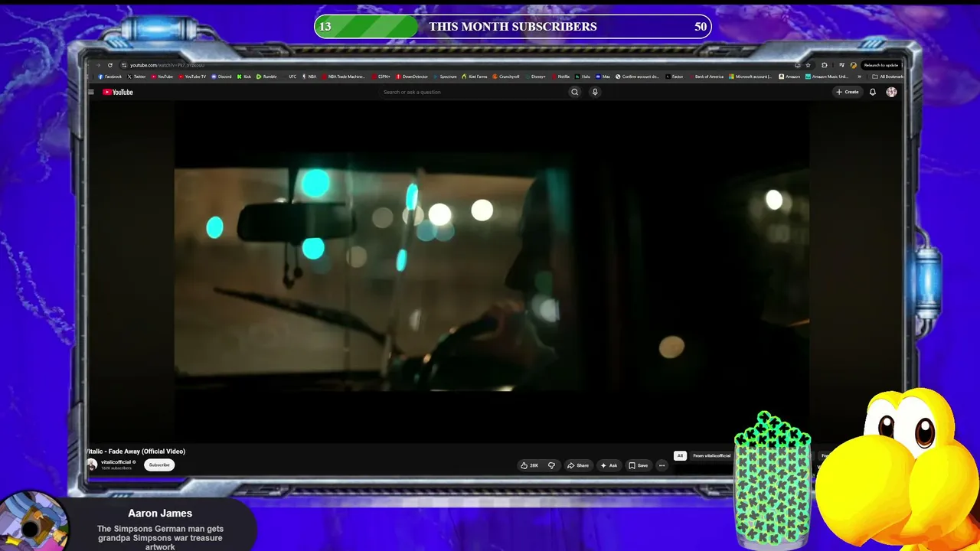980x551 pixels.
Task: Open the Amazon Music Unlimited bookmark
Action: click(827, 77)
